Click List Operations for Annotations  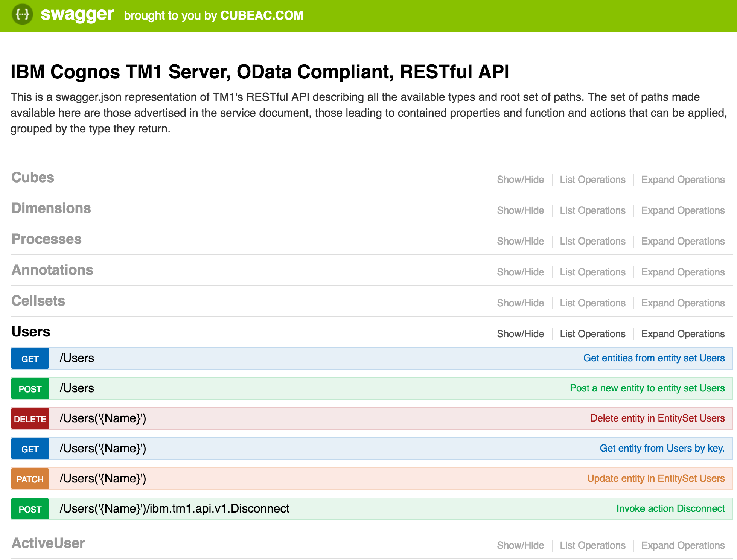[x=592, y=272]
